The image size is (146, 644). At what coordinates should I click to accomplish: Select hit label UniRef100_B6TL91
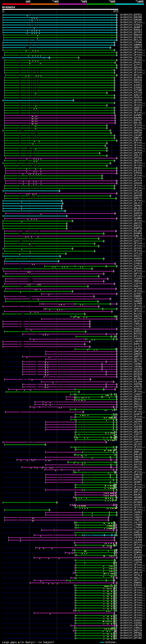pos(131,40)
